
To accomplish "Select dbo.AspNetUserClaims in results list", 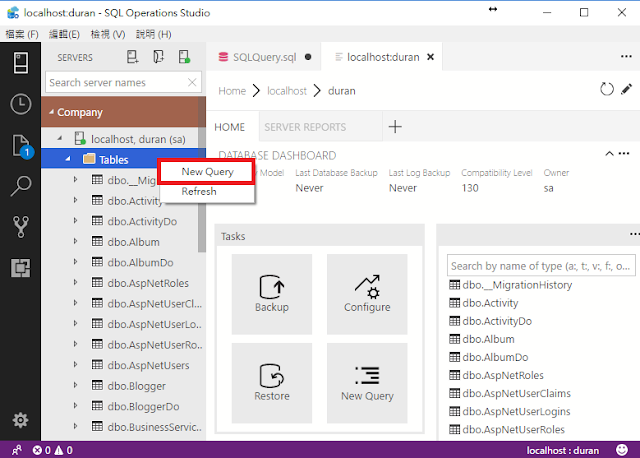I will [510, 394].
